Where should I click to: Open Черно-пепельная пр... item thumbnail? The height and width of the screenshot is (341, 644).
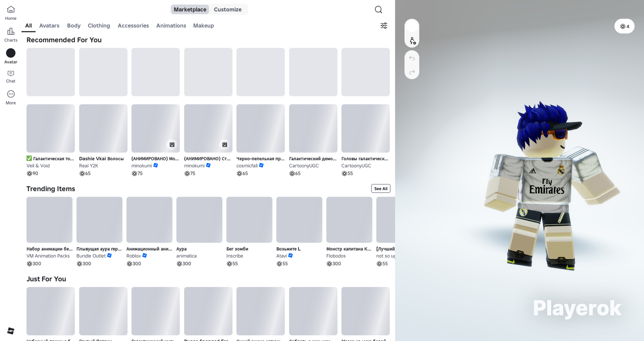(261, 128)
